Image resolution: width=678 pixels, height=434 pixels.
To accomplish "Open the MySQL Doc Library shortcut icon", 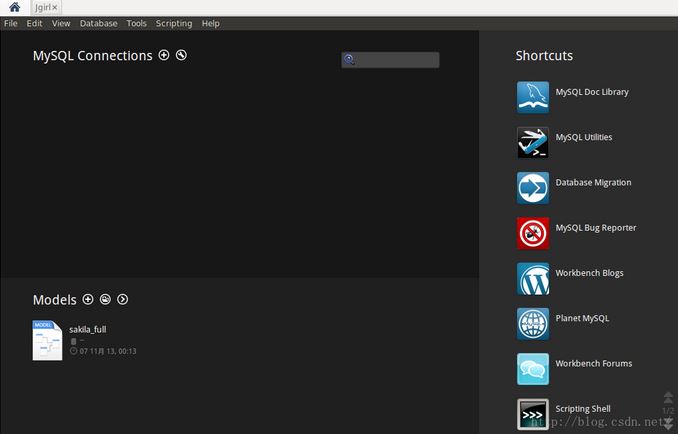I will pos(532,97).
